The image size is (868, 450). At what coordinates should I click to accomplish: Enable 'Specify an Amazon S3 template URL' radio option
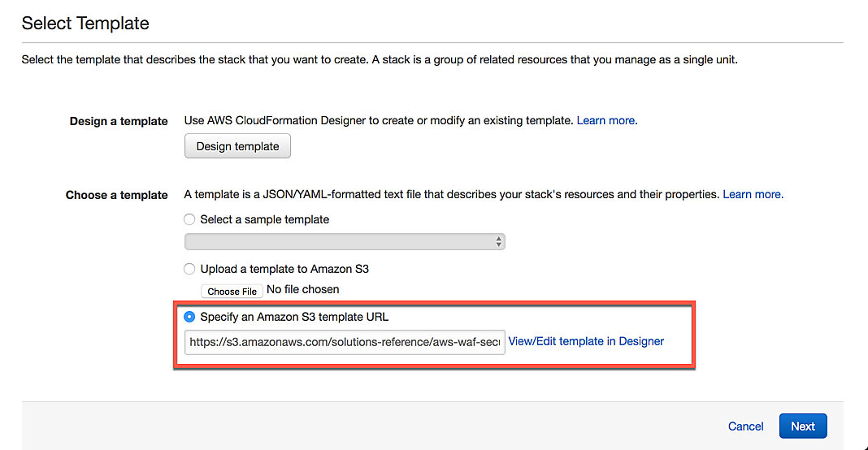[189, 317]
